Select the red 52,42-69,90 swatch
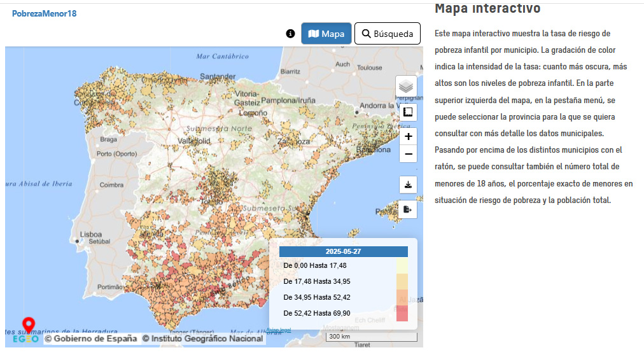The image size is (644, 357). pos(402,314)
